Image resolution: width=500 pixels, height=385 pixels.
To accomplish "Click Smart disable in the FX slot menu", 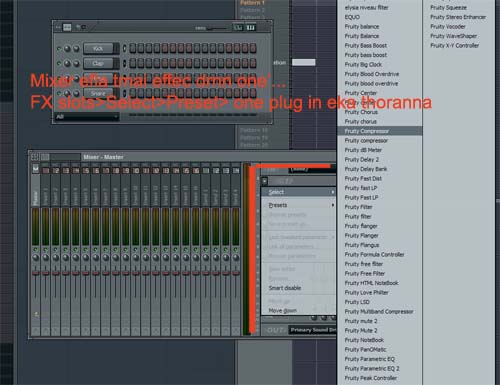I will pos(285,288).
